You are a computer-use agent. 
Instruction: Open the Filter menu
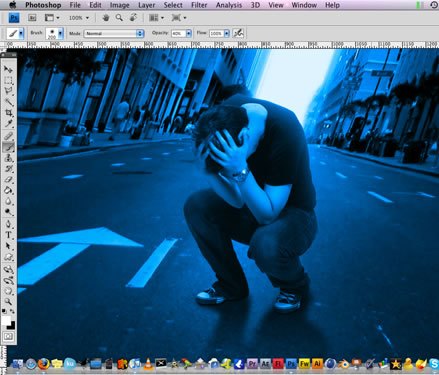coord(199,5)
